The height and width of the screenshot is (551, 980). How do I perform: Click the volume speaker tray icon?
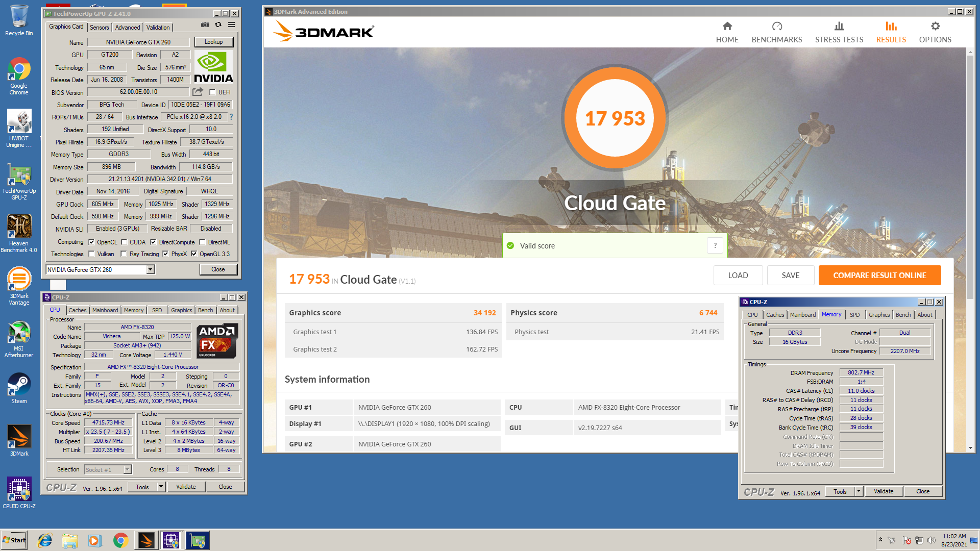932,540
